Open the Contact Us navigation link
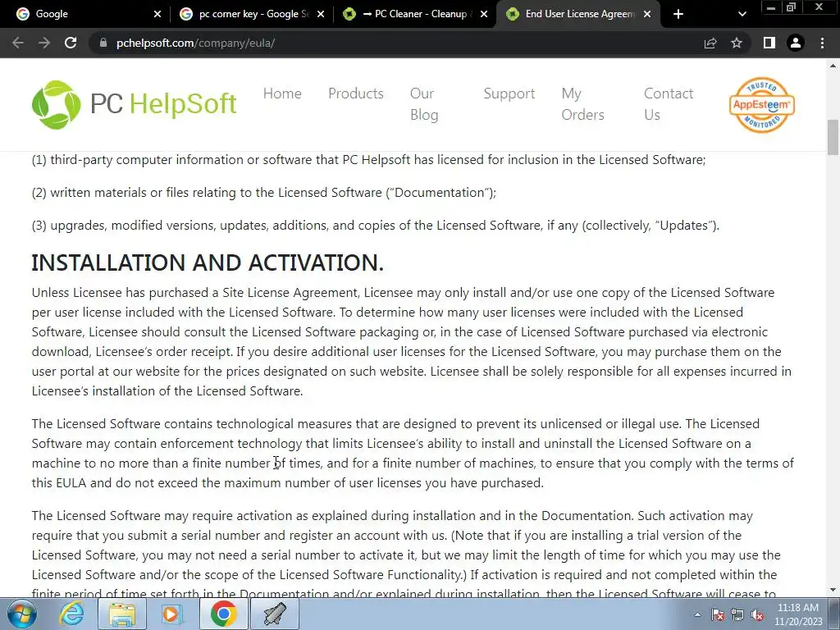 pos(668,104)
